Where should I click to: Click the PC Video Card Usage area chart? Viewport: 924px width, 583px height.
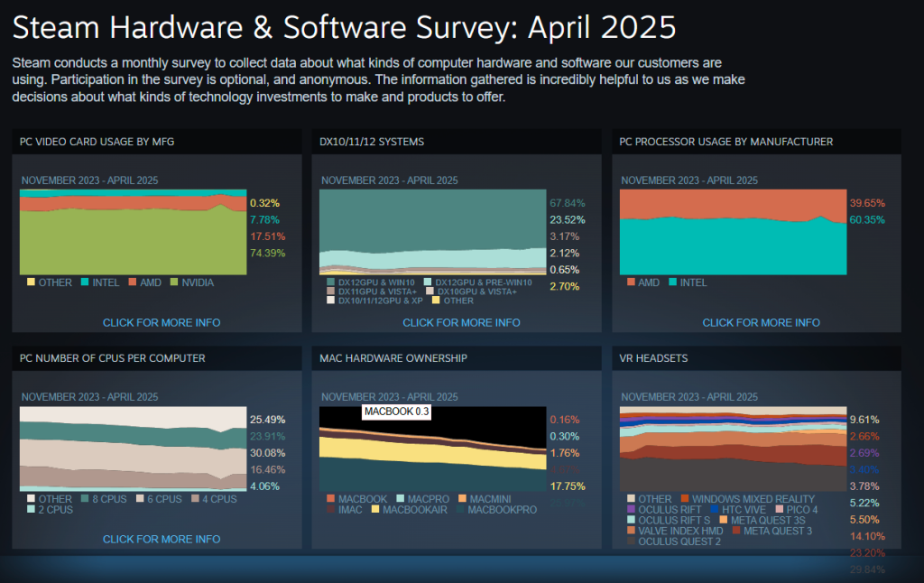click(134, 232)
